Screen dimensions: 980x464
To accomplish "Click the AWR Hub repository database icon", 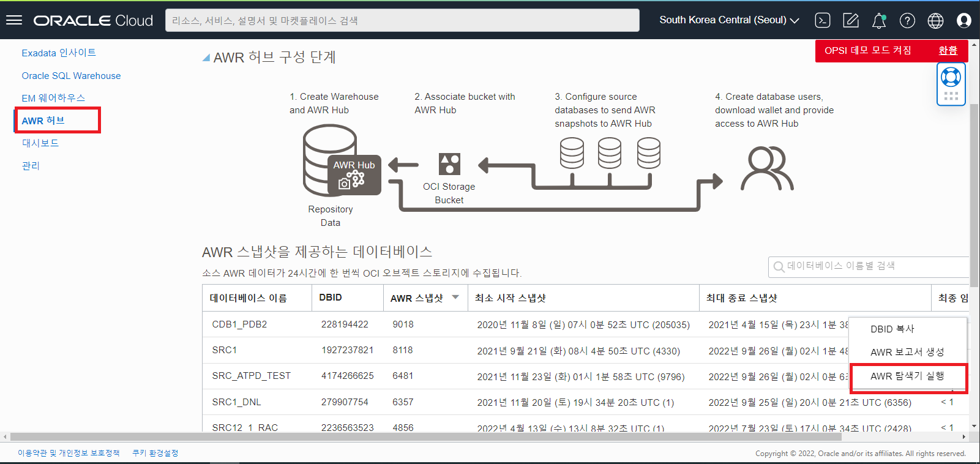I will tap(342, 161).
